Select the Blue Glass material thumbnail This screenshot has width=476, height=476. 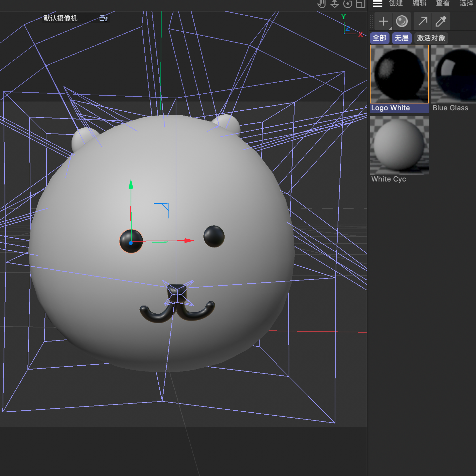(x=454, y=74)
